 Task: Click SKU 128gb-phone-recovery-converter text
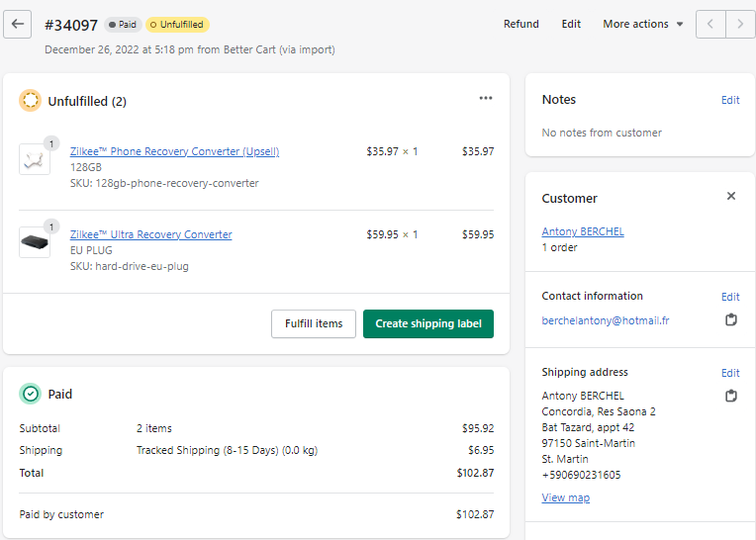pyautogui.click(x=164, y=183)
